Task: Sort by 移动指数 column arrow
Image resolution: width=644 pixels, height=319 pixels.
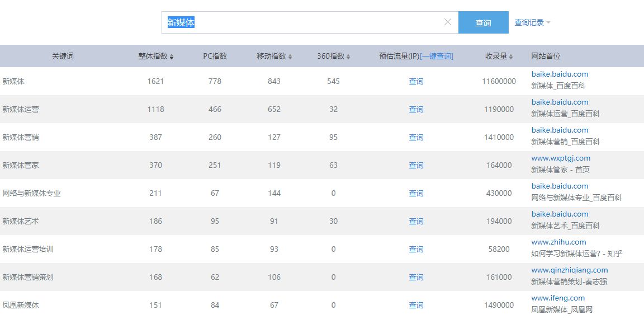Action: (x=290, y=57)
